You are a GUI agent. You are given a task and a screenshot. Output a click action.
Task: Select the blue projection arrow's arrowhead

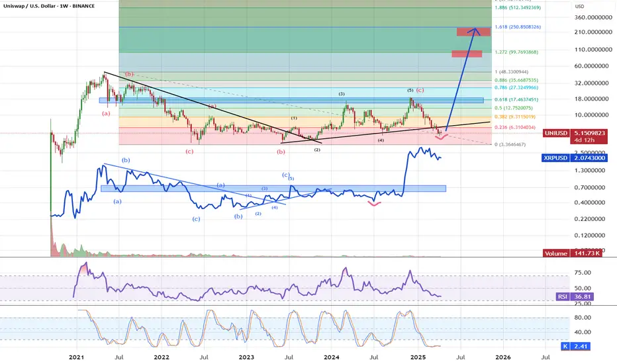(475, 31)
